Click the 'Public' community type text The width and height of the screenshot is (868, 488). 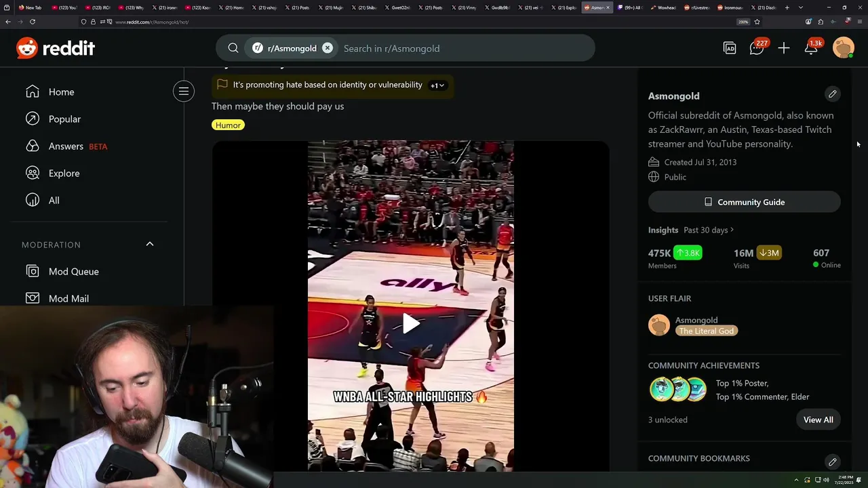tap(675, 177)
